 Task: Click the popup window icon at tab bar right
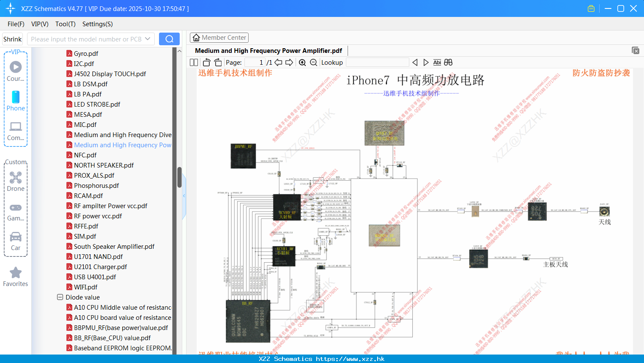[x=636, y=50]
